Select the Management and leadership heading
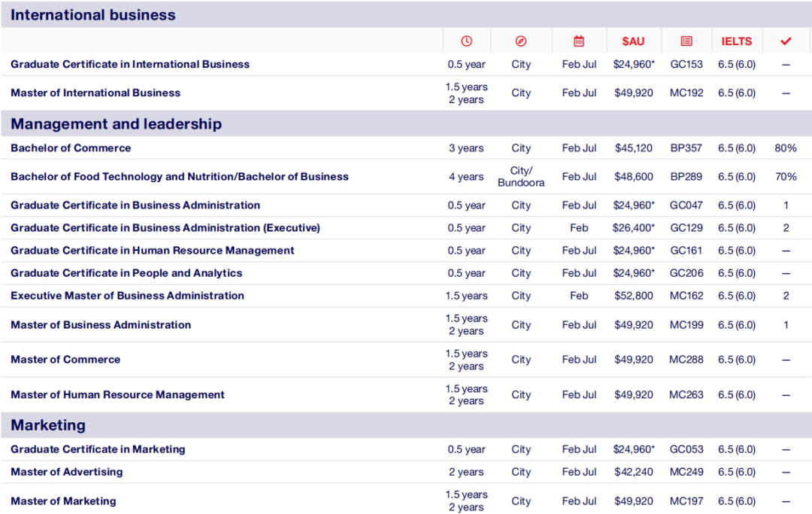The height and width of the screenshot is (514, 812). click(116, 124)
